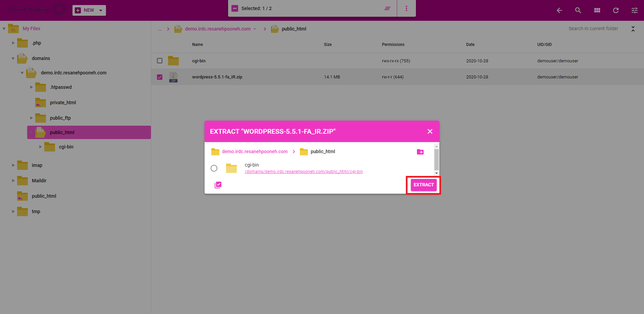Click the domains folder icon in tree

coord(22,58)
